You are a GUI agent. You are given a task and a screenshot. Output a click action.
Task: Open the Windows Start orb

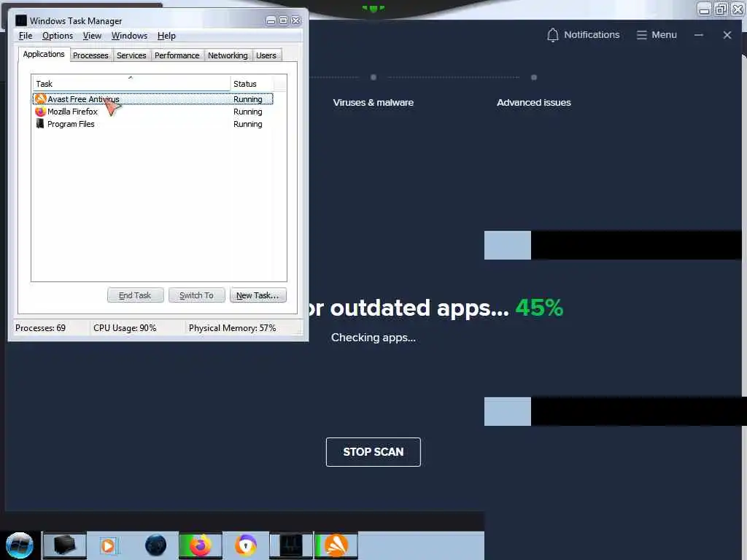(20, 545)
